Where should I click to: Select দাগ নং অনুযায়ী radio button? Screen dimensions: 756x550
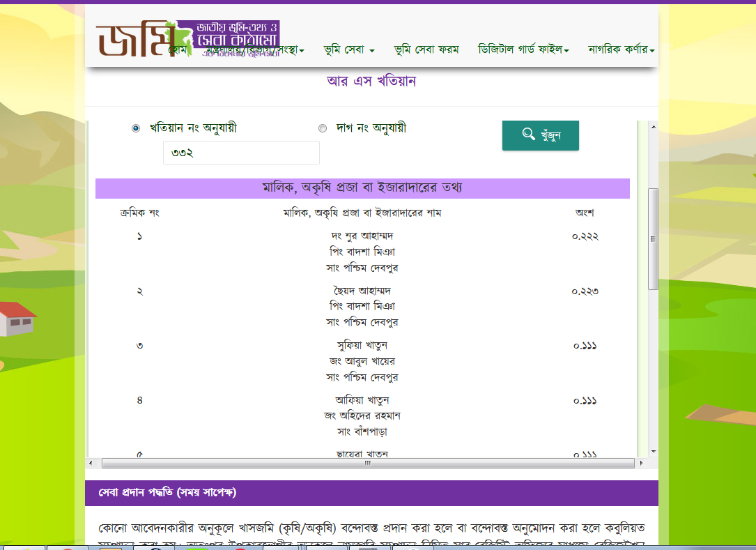coord(323,128)
